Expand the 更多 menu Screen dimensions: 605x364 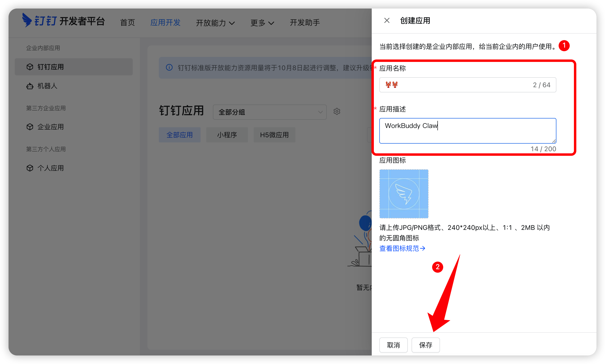pyautogui.click(x=262, y=23)
